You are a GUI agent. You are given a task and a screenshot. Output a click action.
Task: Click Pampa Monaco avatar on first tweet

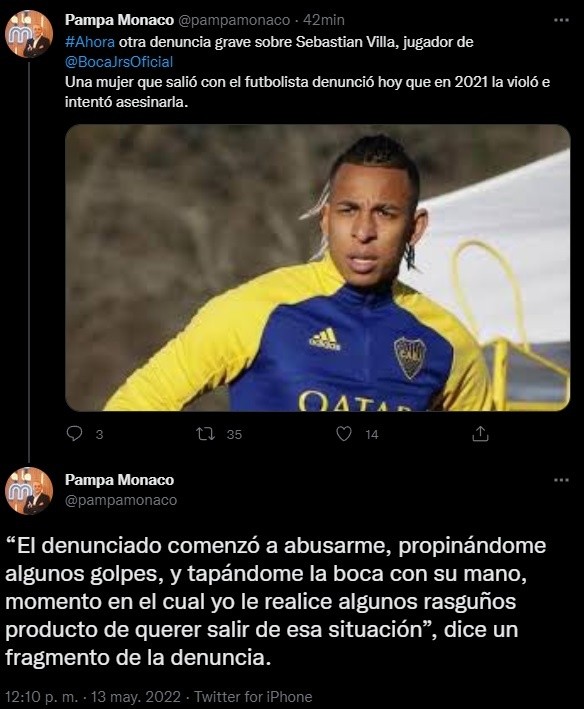tap(29, 34)
